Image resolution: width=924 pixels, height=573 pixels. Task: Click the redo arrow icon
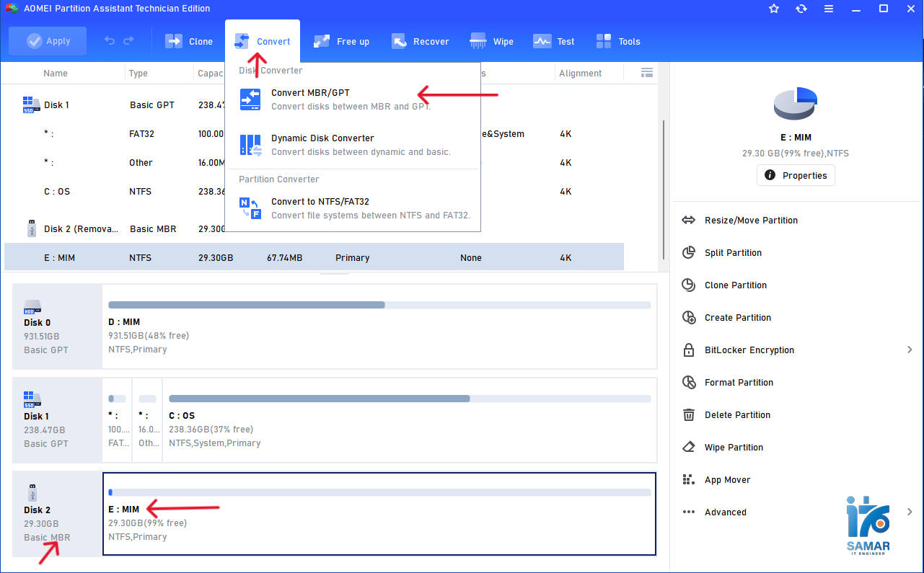point(129,41)
